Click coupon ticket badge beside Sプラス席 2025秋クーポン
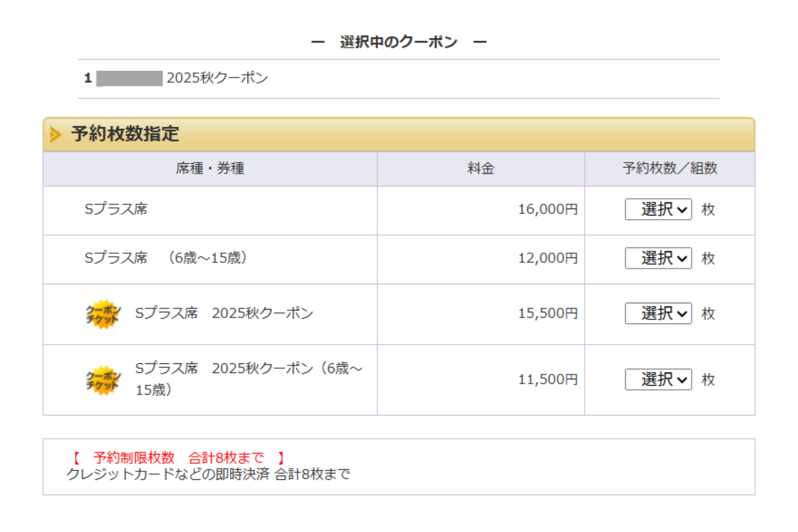798x532 pixels. point(103,314)
